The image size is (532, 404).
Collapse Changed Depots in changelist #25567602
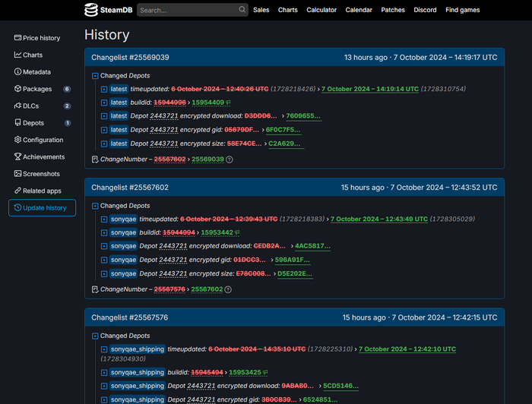[95, 206]
